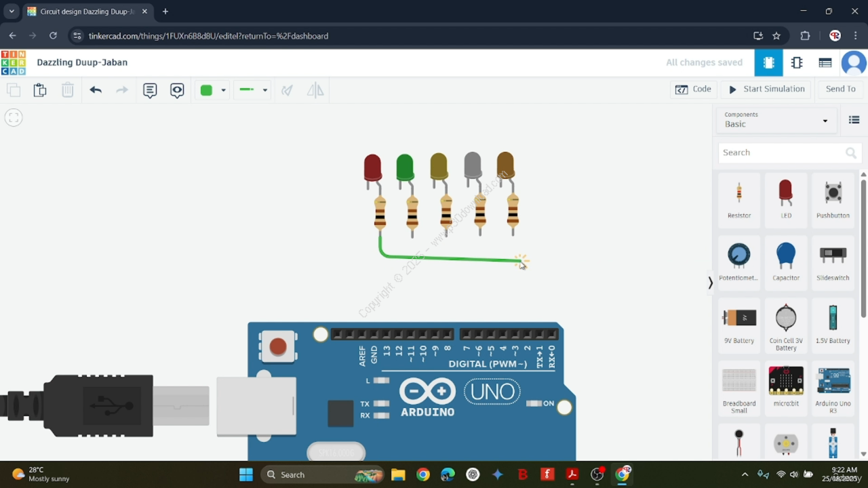Viewport: 868px width, 488px height.
Task: Click the Arduino reset button
Action: click(278, 347)
